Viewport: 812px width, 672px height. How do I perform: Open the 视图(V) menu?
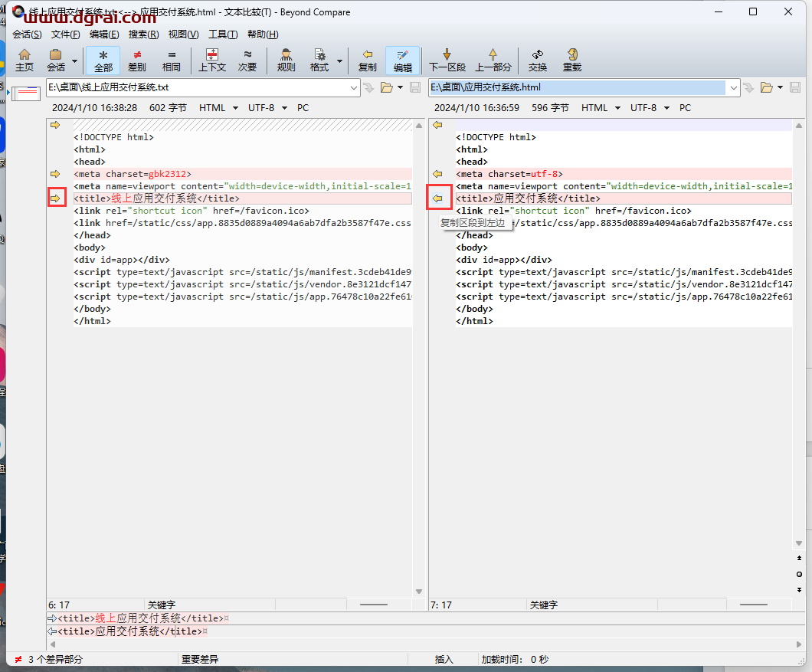click(183, 34)
